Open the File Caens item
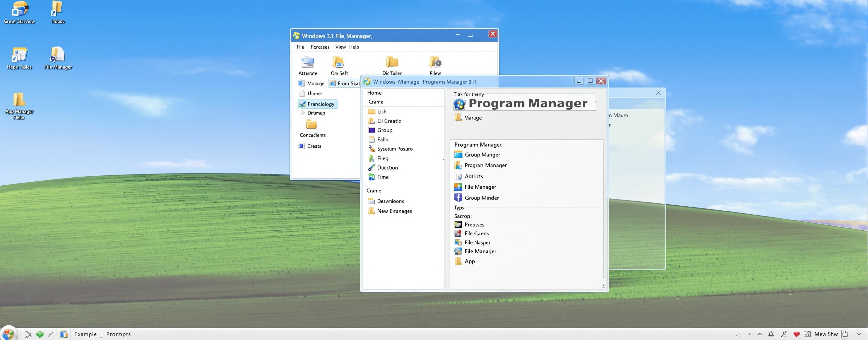The width and height of the screenshot is (868, 340). tap(471, 233)
